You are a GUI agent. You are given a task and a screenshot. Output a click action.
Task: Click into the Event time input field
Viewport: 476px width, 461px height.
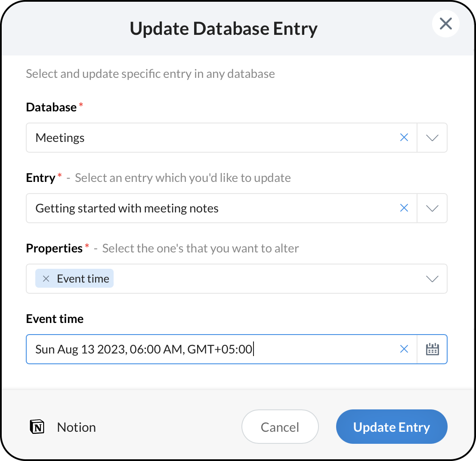pos(215,349)
